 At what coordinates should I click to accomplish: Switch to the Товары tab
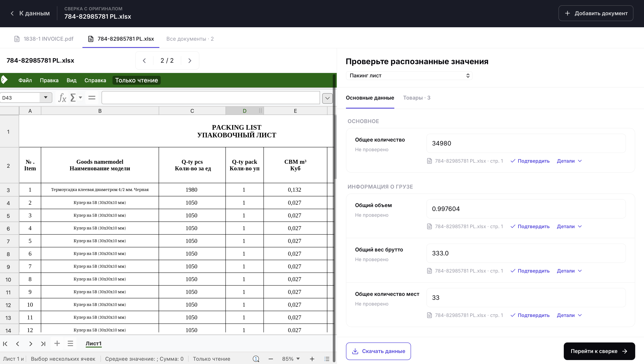417,98
